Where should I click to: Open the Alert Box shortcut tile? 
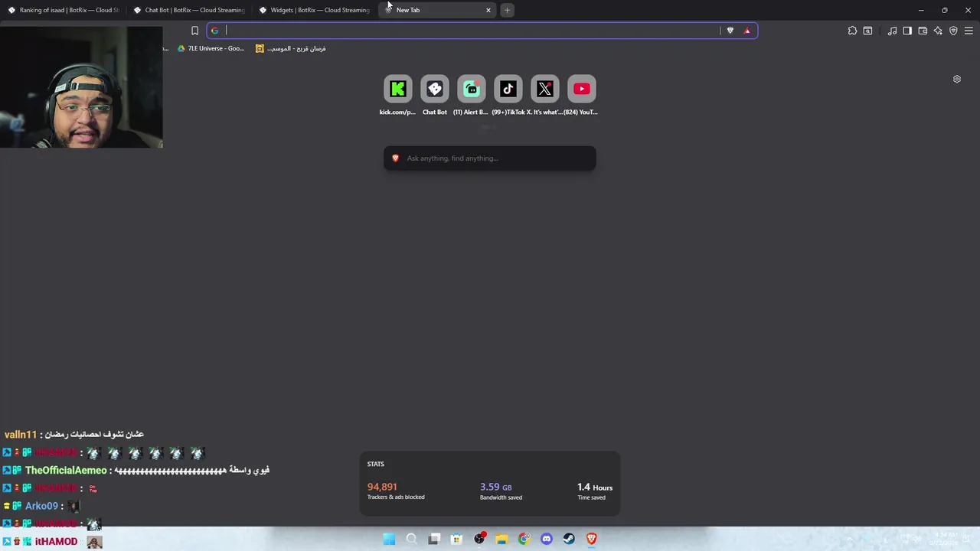click(472, 89)
